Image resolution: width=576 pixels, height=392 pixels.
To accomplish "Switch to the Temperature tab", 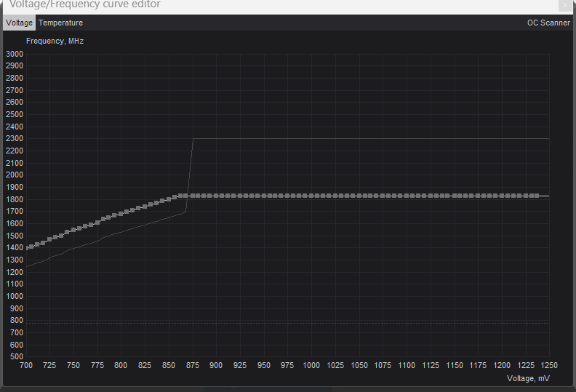I will (60, 23).
